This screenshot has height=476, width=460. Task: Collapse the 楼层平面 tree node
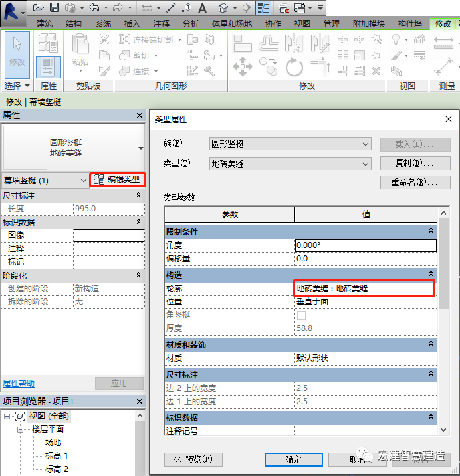(20, 429)
